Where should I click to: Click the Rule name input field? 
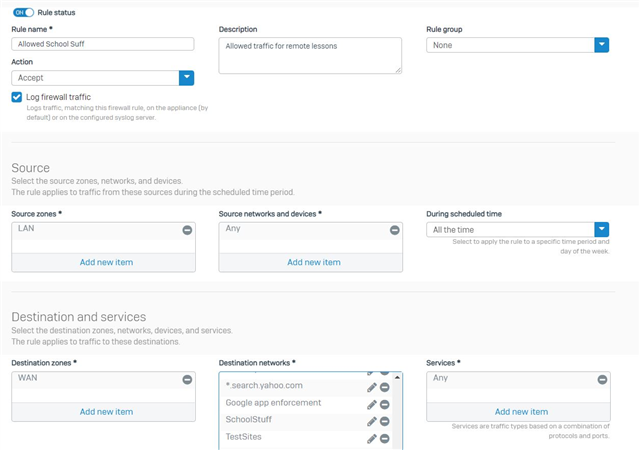(102, 44)
